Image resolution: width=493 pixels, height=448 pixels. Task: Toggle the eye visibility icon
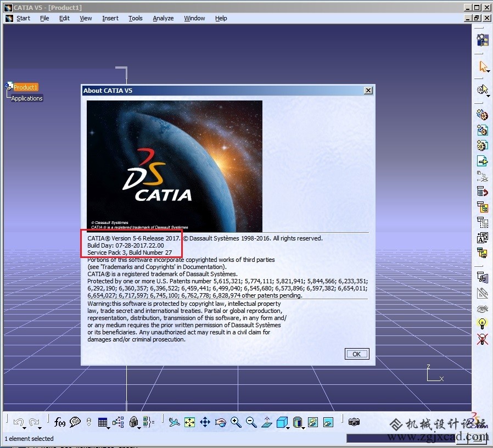[483, 309]
